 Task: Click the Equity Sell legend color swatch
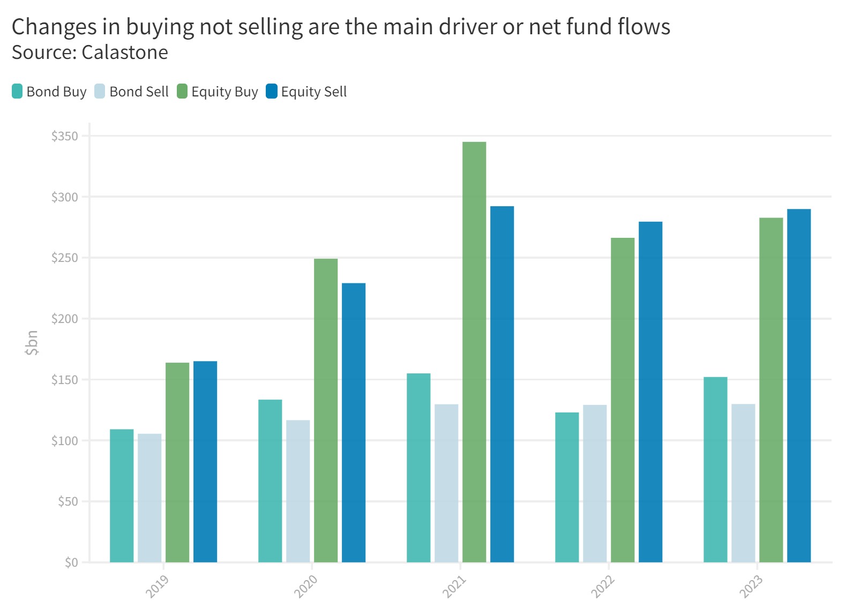tap(272, 92)
